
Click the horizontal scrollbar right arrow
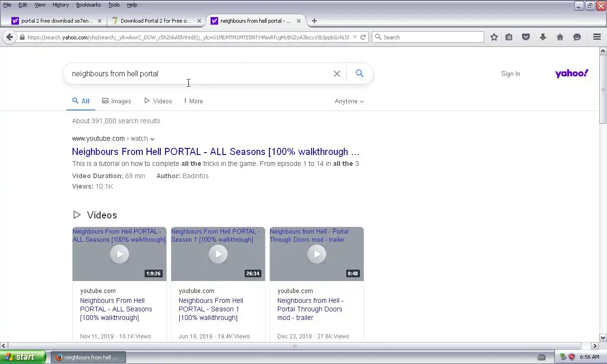tap(595, 346)
